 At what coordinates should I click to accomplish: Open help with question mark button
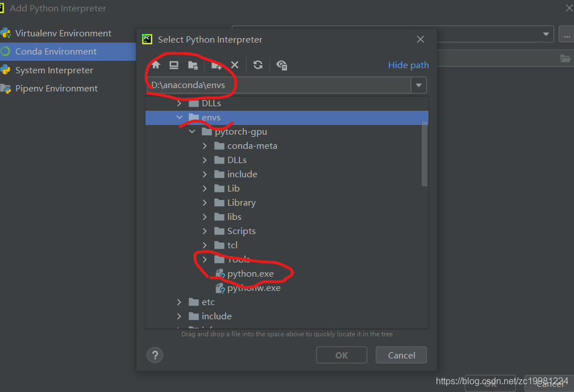(155, 355)
